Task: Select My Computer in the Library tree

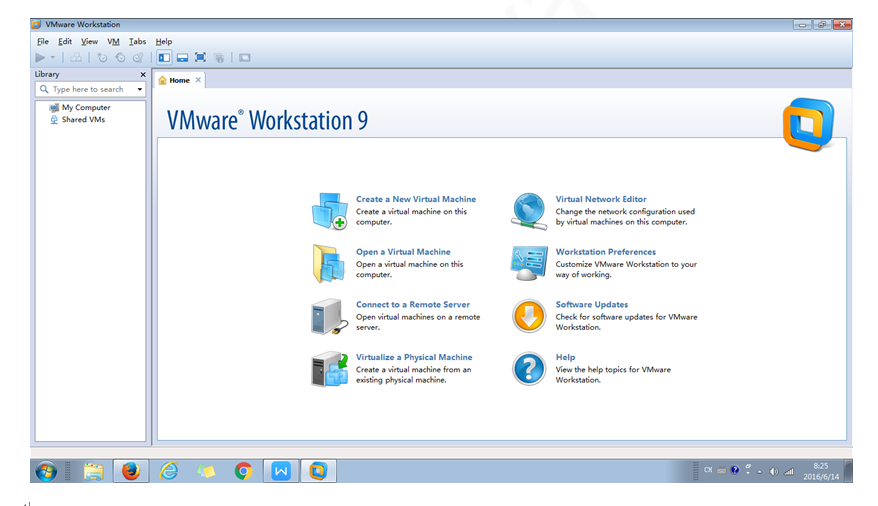Action: [x=80, y=107]
